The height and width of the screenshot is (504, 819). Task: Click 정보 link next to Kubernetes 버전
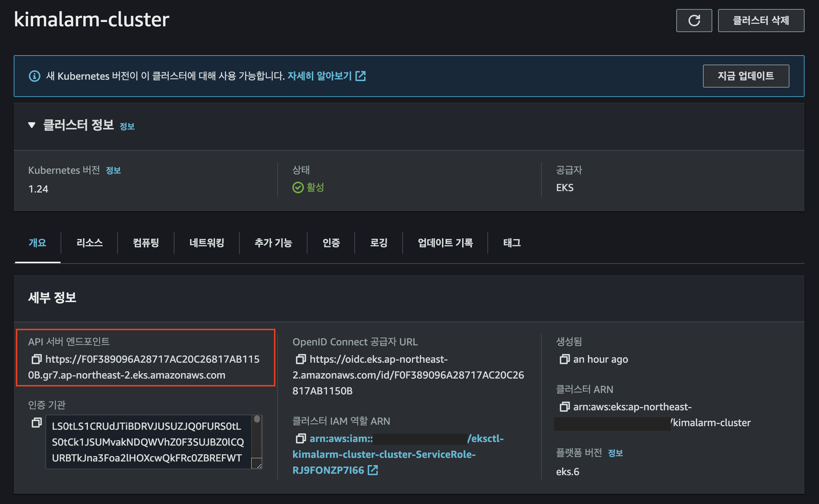coord(113,170)
